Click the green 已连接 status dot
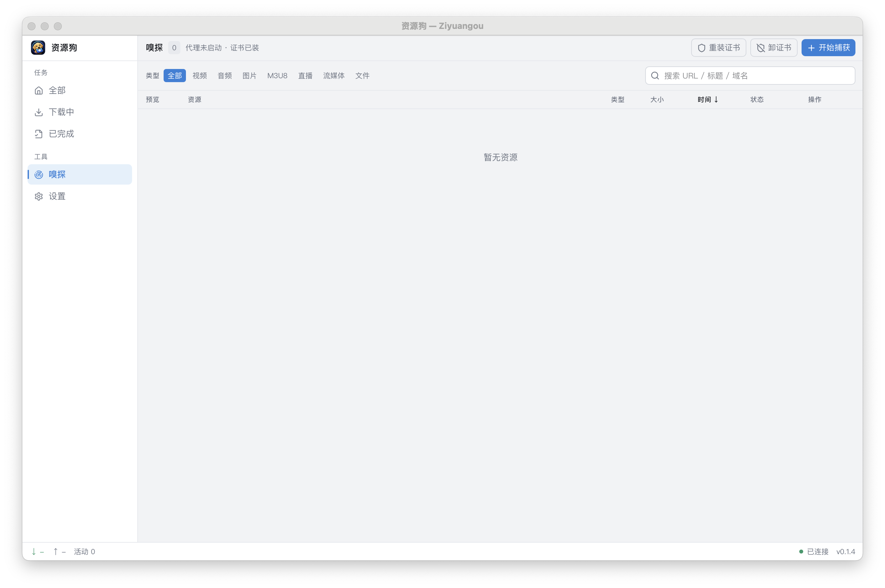This screenshot has height=588, width=885. (x=801, y=551)
